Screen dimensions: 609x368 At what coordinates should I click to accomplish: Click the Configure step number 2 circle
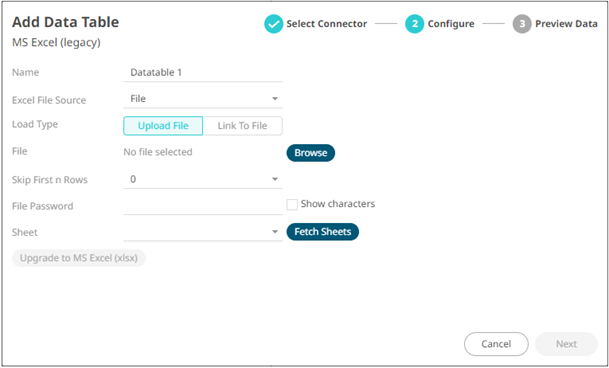click(414, 24)
